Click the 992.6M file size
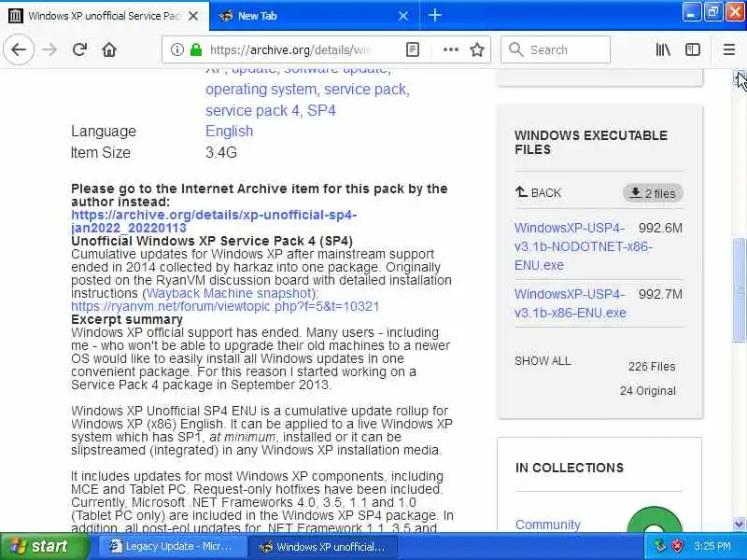This screenshot has height=560, width=747. coord(660,228)
